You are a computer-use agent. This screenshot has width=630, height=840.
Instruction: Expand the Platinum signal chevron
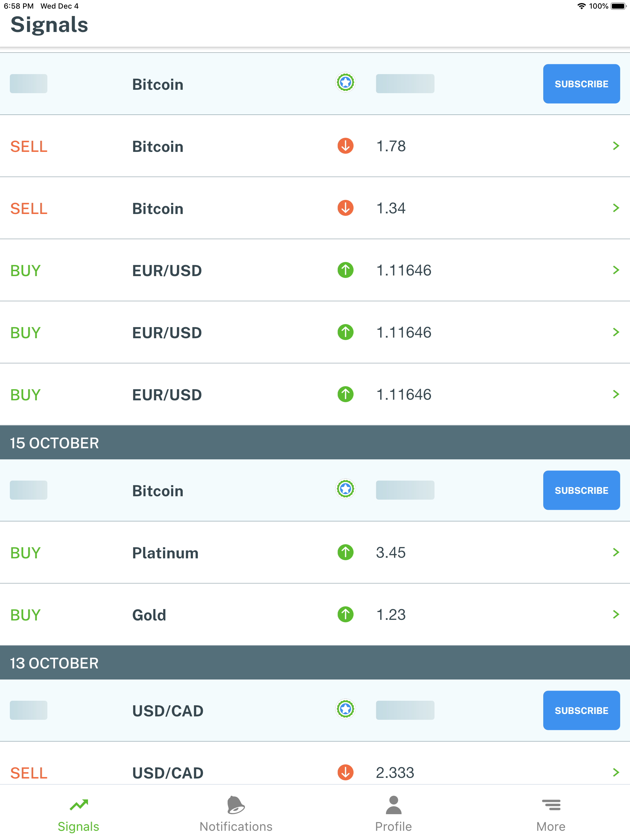[616, 553]
